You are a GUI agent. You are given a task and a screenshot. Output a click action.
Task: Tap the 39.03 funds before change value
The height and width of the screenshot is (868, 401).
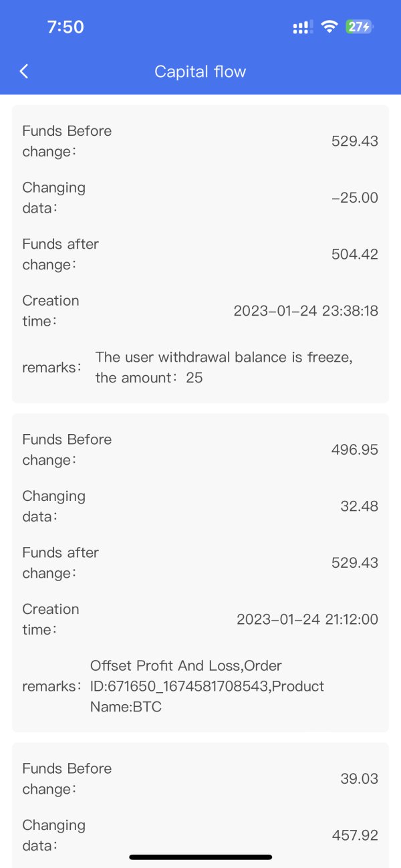pos(359,778)
